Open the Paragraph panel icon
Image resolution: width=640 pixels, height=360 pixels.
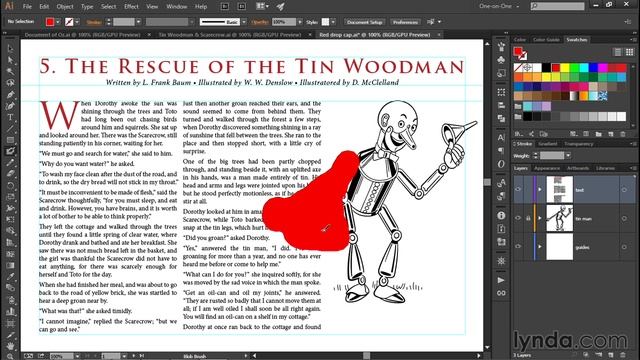501,151
